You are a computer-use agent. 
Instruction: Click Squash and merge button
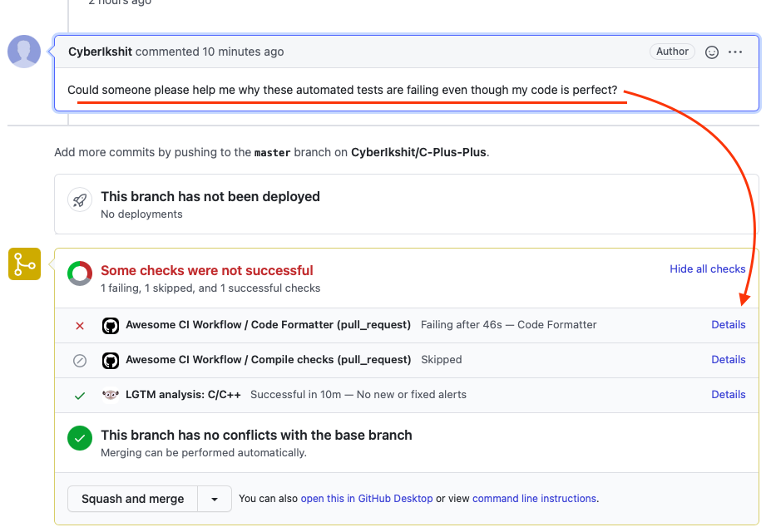coord(132,499)
